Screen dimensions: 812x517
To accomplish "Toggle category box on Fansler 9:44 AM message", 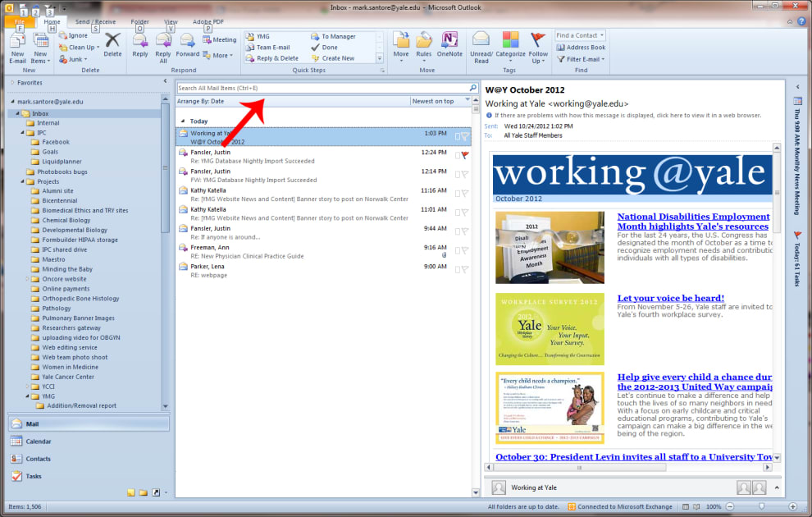I will 458,231.
